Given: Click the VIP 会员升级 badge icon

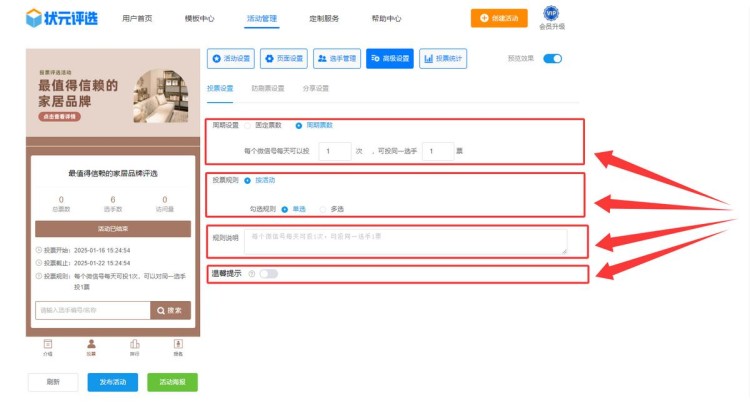Looking at the screenshot, I should (551, 14).
